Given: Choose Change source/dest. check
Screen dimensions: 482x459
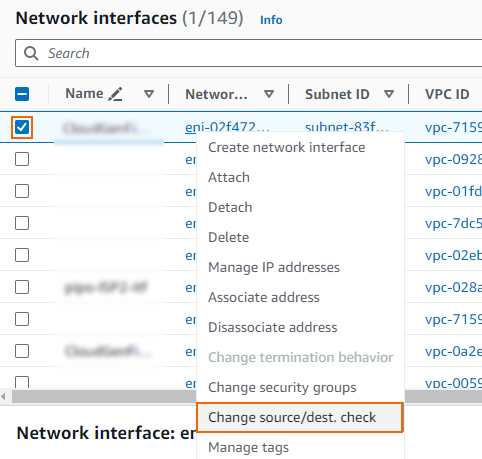Looking at the screenshot, I should coord(300,417).
